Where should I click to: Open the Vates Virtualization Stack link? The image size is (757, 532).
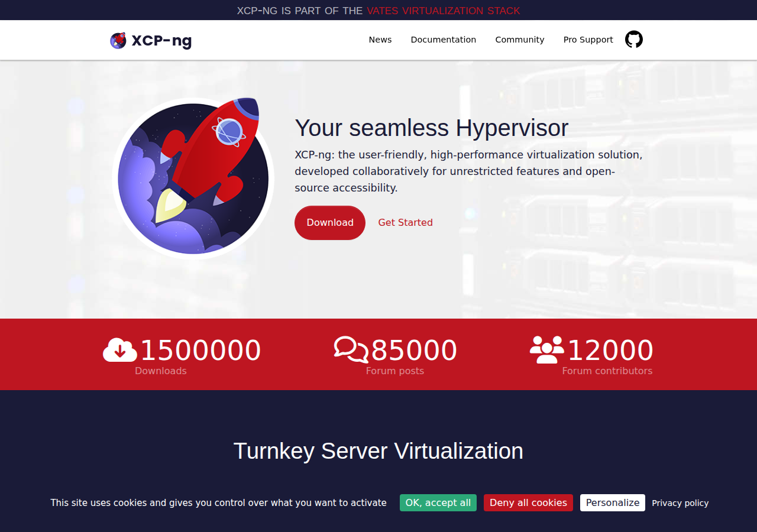tap(444, 11)
